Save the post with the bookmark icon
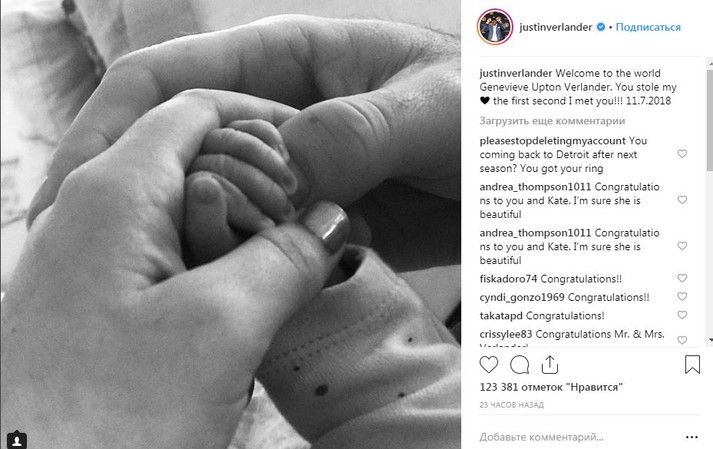 point(692,364)
